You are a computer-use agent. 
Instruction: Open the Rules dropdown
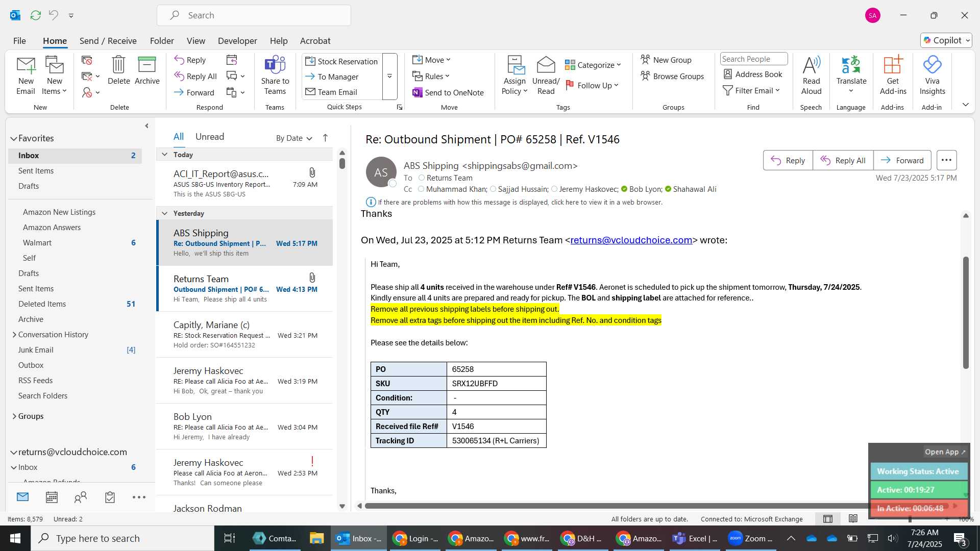tap(431, 76)
